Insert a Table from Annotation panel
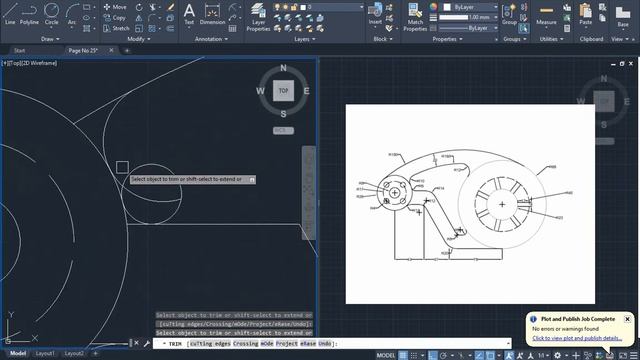Image resolution: width=640 pixels, height=360 pixels. click(x=233, y=28)
